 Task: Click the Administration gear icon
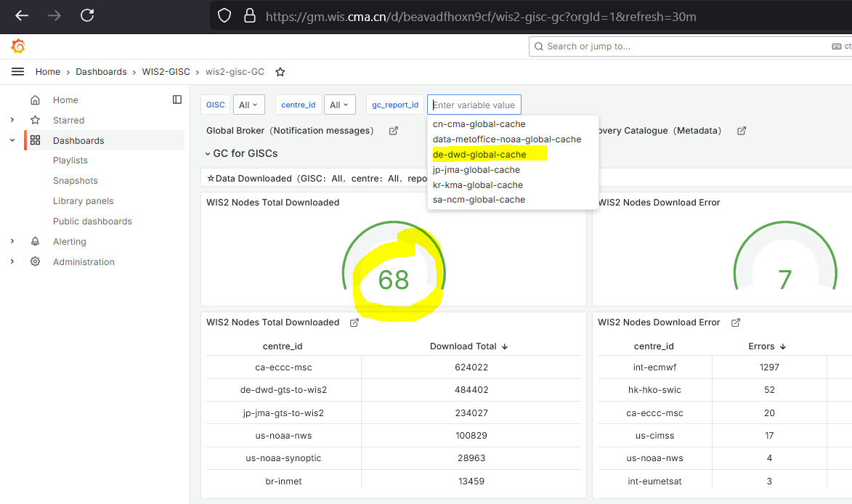click(x=36, y=261)
